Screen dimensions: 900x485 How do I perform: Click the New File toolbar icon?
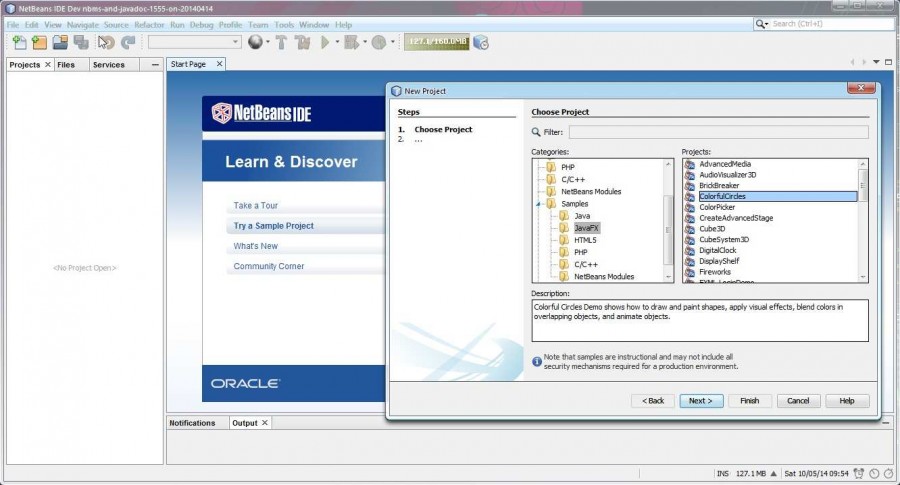pyautogui.click(x=19, y=42)
